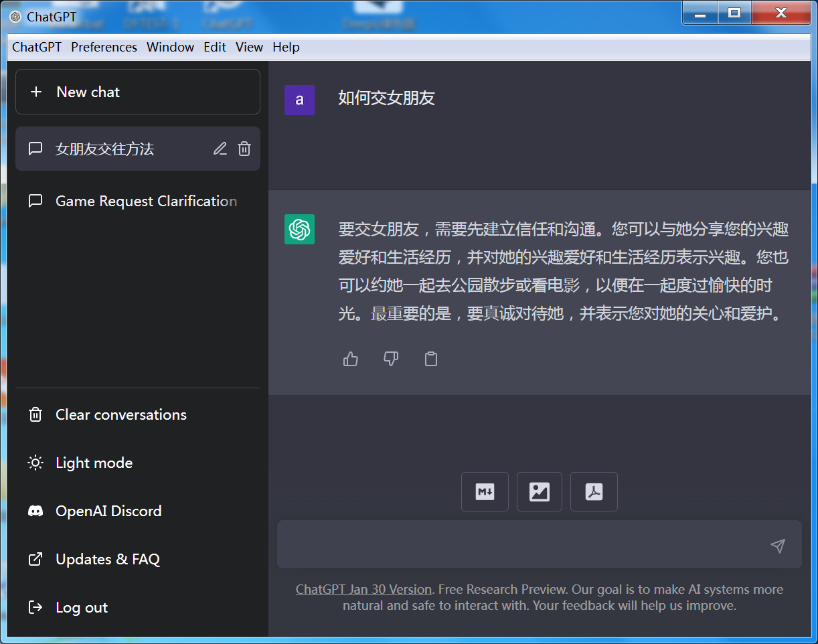Screen dimensions: 818x644
Task: Open the Edit menu
Action: click(x=215, y=47)
